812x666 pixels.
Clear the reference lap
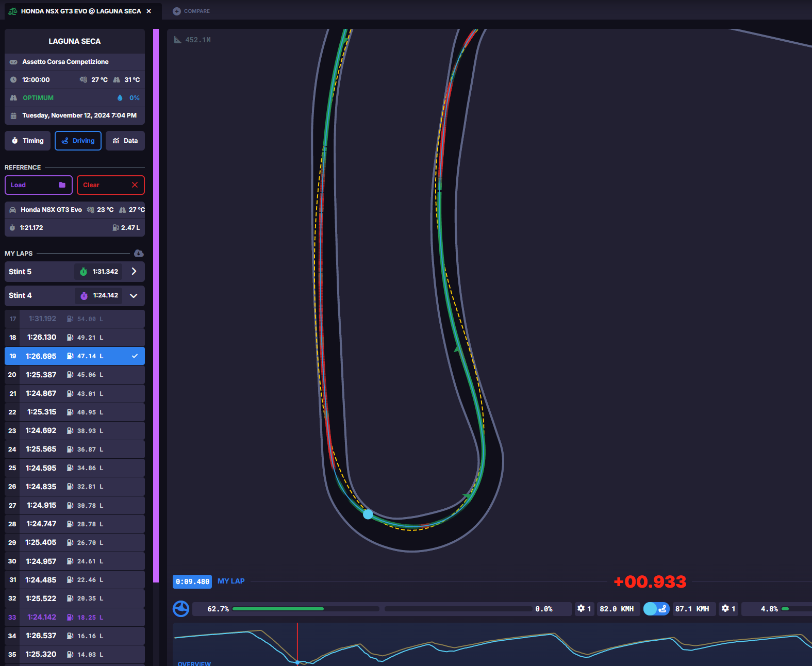point(111,185)
